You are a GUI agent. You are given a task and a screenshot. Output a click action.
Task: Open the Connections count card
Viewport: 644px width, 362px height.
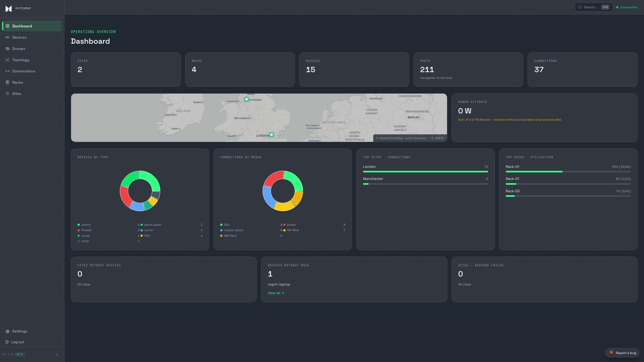[x=582, y=69]
